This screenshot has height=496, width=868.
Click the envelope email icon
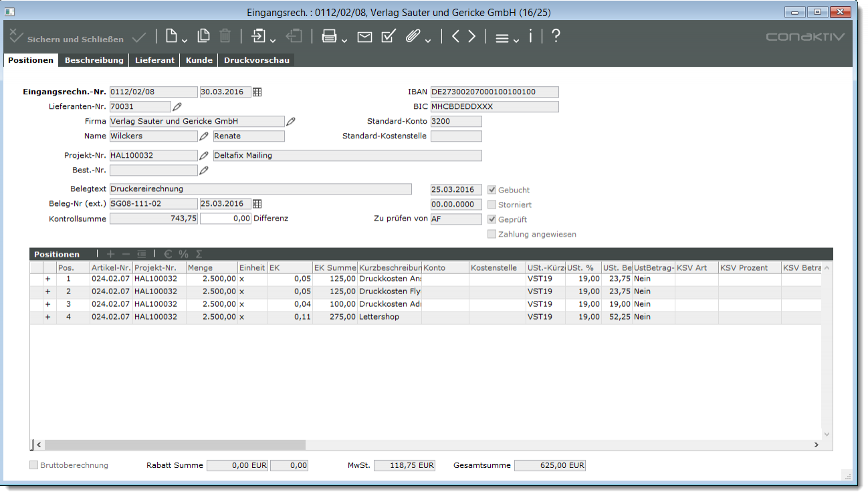[364, 37]
